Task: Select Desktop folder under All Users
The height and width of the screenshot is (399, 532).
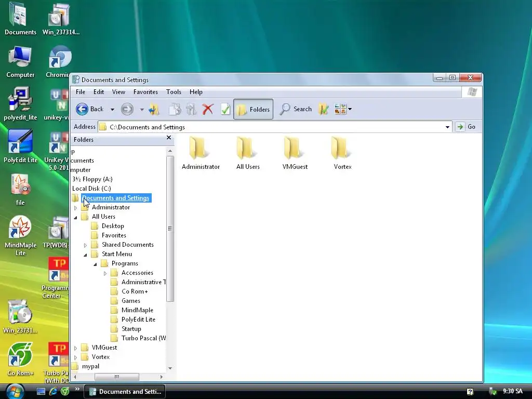Action: point(113,226)
